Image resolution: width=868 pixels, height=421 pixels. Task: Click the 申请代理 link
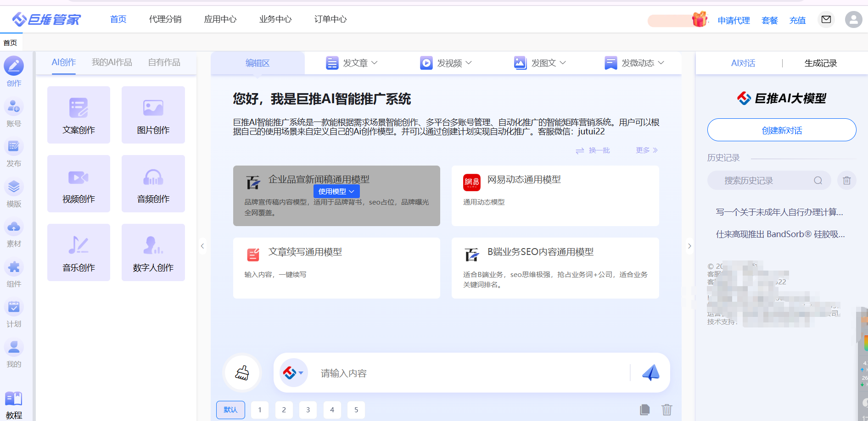[734, 20]
